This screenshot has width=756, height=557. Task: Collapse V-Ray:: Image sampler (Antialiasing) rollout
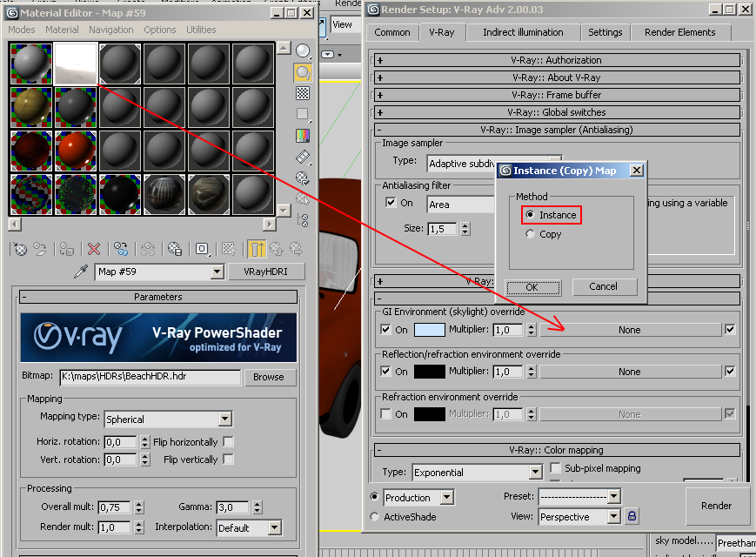tap(557, 130)
